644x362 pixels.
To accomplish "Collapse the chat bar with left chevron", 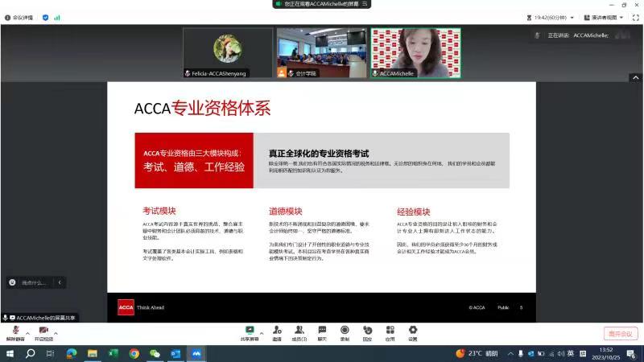I will (60, 282).
